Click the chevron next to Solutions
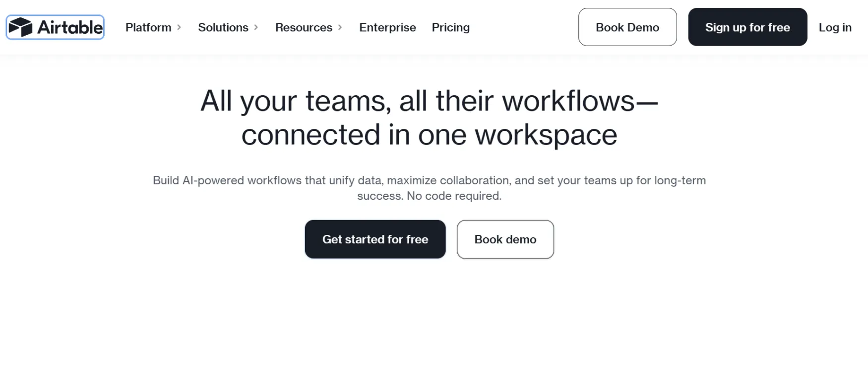 [x=256, y=27]
